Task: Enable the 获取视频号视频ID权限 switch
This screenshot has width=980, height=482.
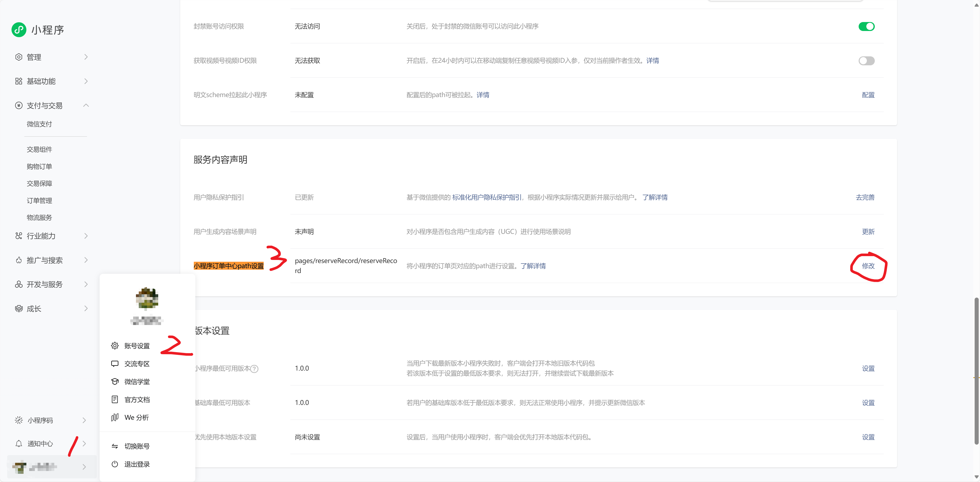Action: coord(866,60)
